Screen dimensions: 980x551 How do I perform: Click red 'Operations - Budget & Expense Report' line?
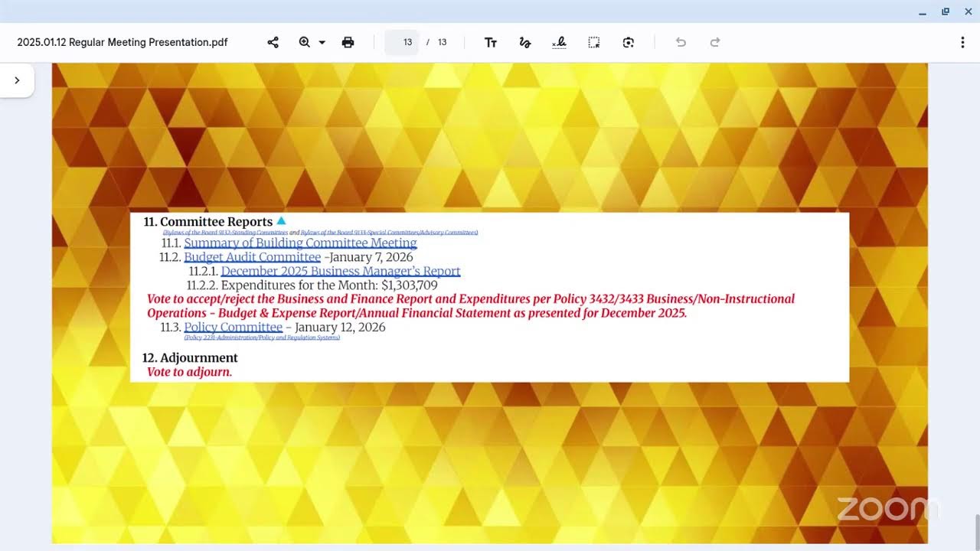click(x=417, y=313)
